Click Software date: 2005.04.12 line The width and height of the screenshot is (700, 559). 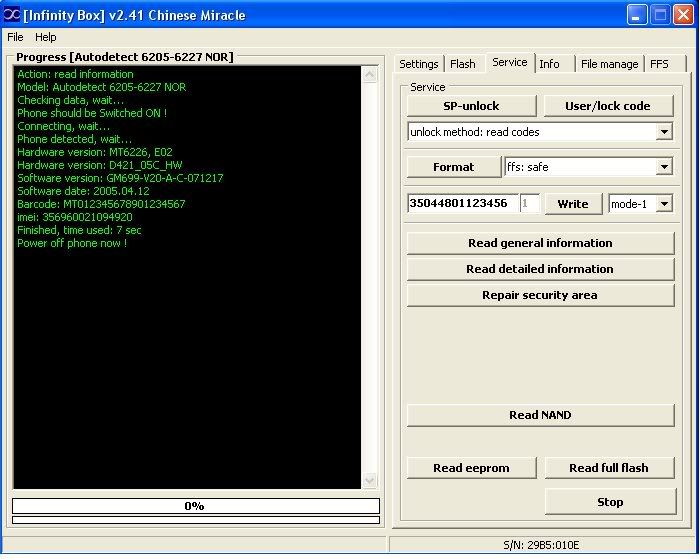click(x=83, y=192)
